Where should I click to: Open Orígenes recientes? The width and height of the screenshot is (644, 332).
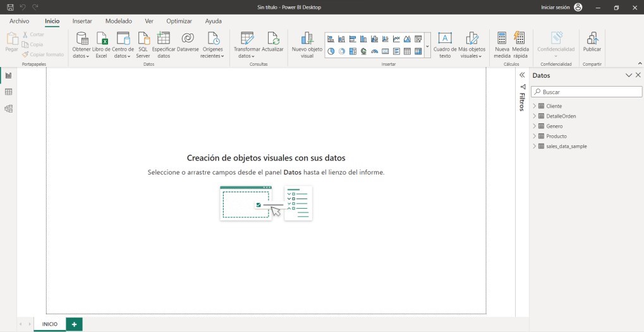pyautogui.click(x=213, y=45)
